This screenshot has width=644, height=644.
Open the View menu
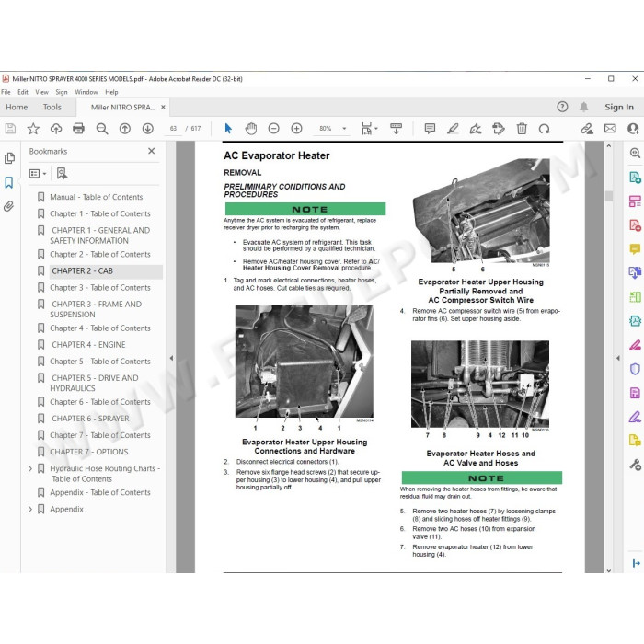click(41, 92)
